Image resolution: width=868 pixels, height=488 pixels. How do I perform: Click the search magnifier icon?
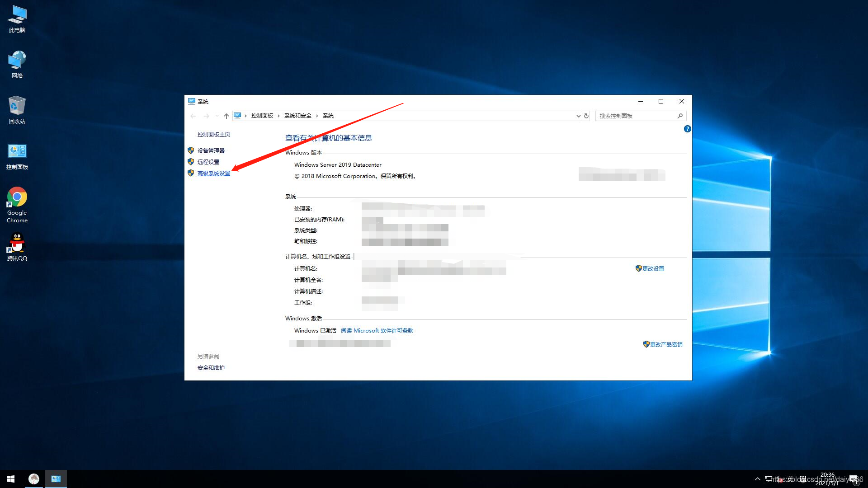[680, 116]
